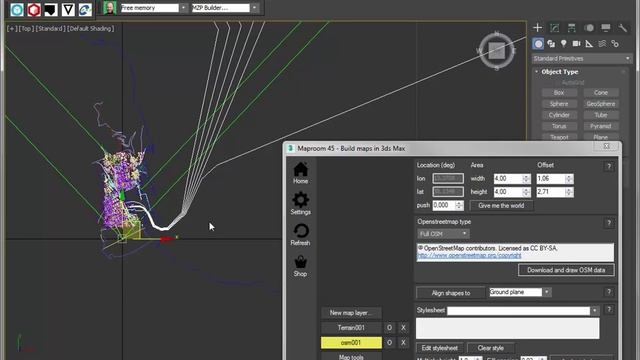Viewport: 640px width, 360px height.
Task: Select the Cameras category icon
Action: (x=576, y=44)
